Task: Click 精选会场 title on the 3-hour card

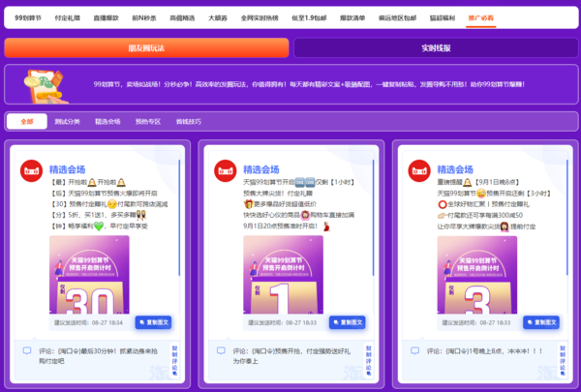Action: [x=455, y=169]
